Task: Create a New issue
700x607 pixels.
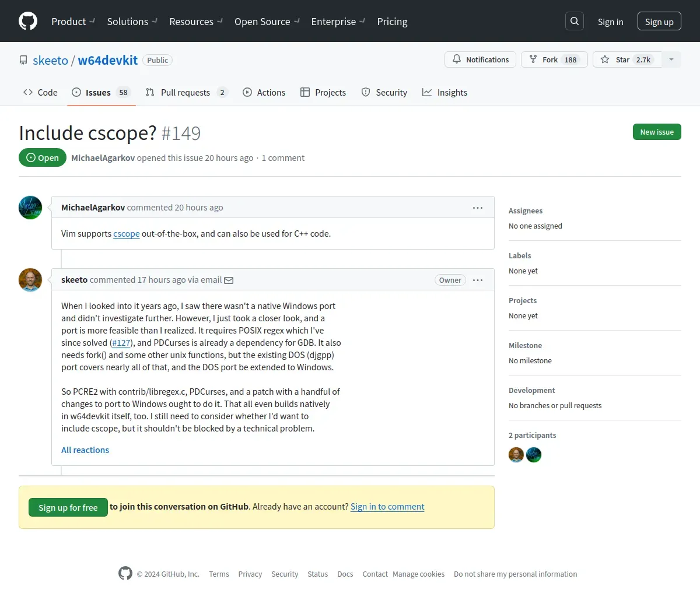Action: [x=657, y=132]
